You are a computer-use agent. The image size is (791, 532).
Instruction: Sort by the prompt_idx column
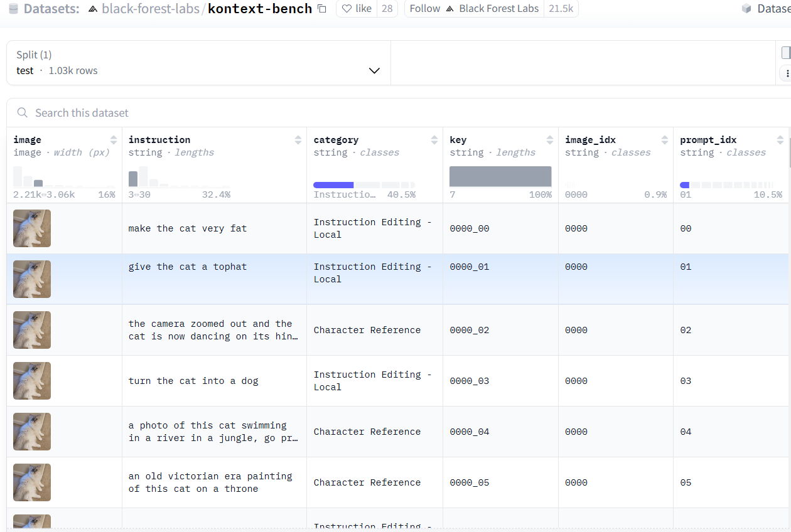(780, 140)
